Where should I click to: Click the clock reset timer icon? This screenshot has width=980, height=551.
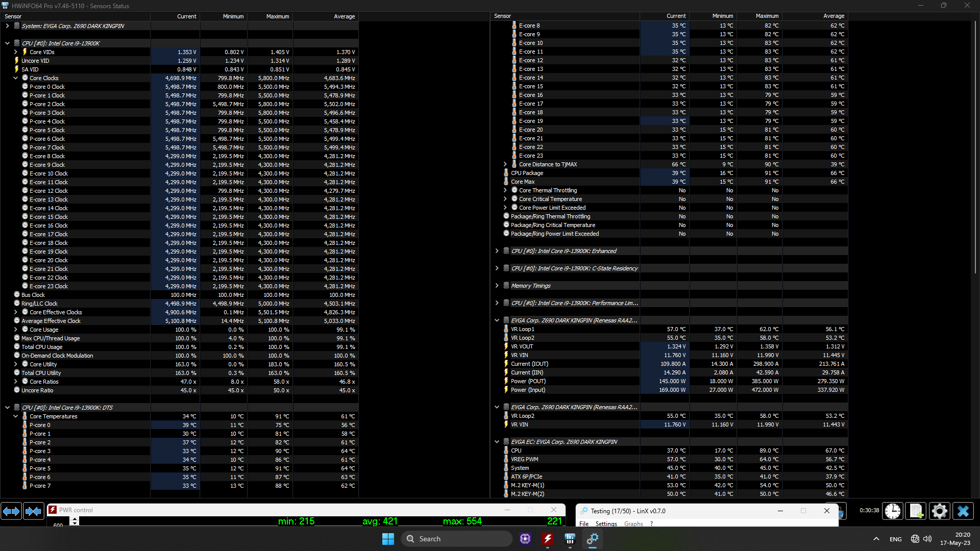(893, 511)
